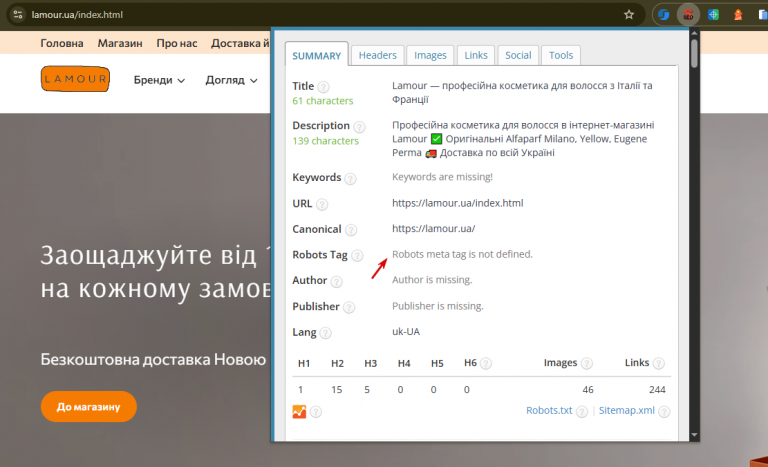Click the popup scrollbar down arrow
This screenshot has height=467, width=768.
[x=694, y=435]
